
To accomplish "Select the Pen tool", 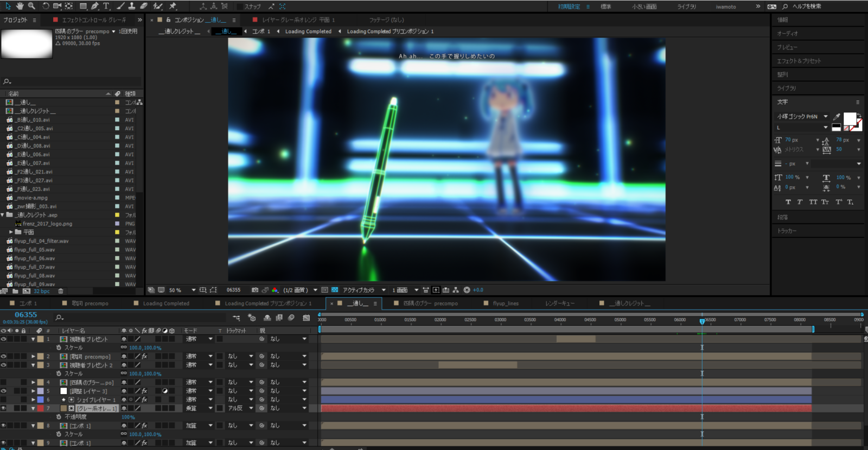I will coord(95,6).
